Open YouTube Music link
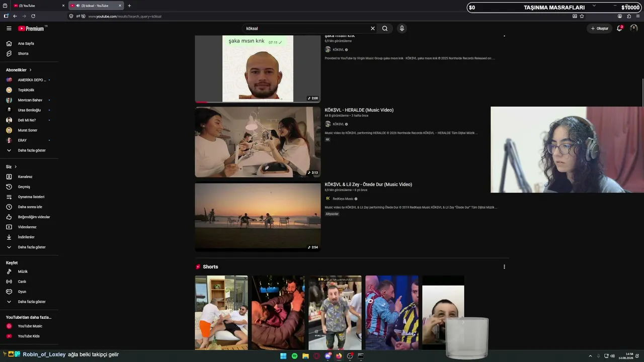This screenshot has width=644, height=362. [29, 326]
